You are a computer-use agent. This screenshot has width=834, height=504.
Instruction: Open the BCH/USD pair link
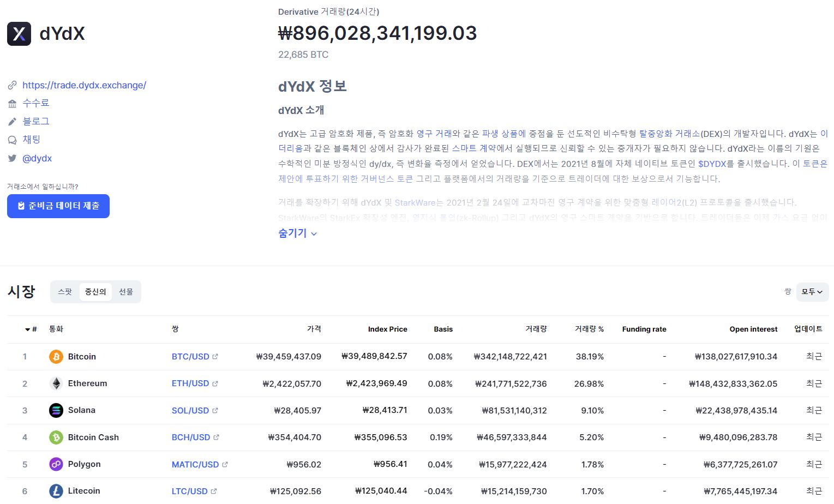[191, 437]
